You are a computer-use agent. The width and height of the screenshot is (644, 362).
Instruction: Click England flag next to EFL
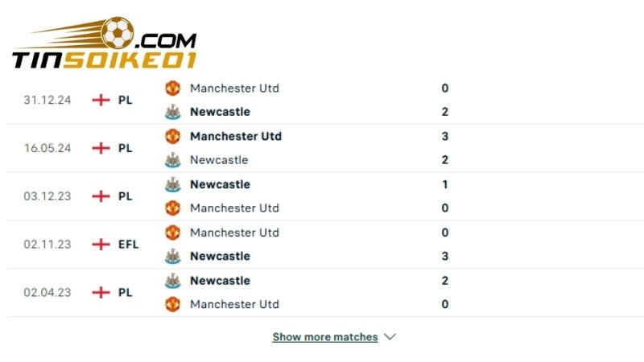(101, 244)
